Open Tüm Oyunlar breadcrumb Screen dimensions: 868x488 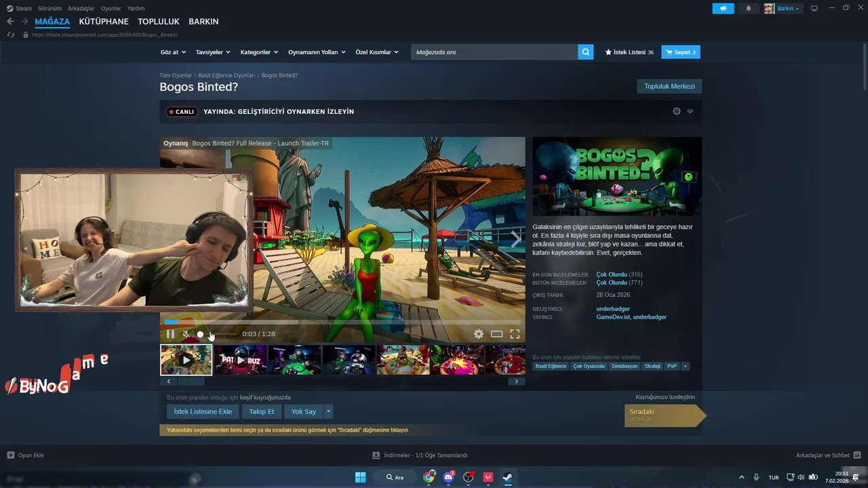[176, 75]
